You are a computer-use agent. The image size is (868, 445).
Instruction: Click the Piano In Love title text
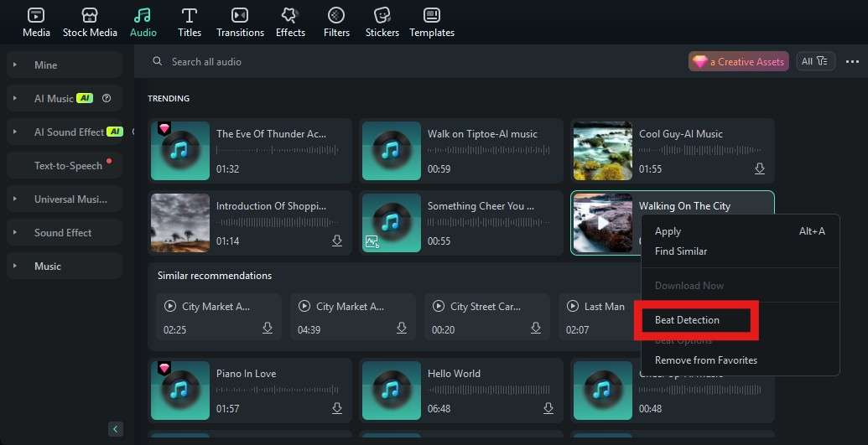(x=246, y=374)
